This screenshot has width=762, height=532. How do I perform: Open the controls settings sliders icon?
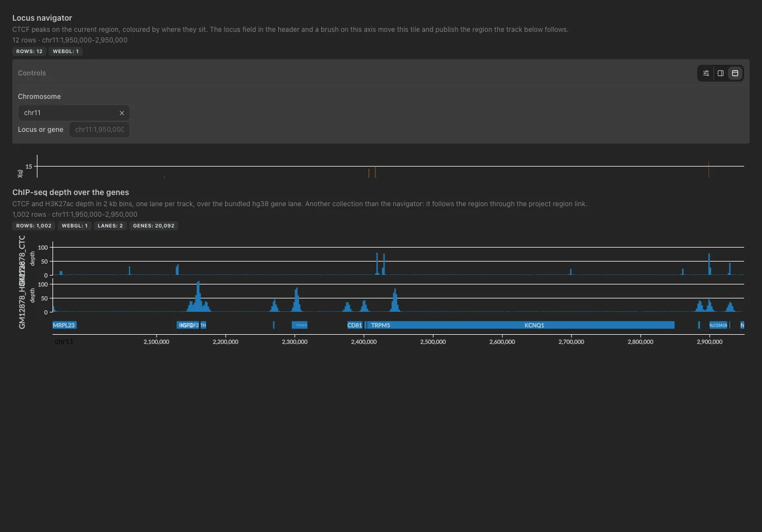click(706, 73)
